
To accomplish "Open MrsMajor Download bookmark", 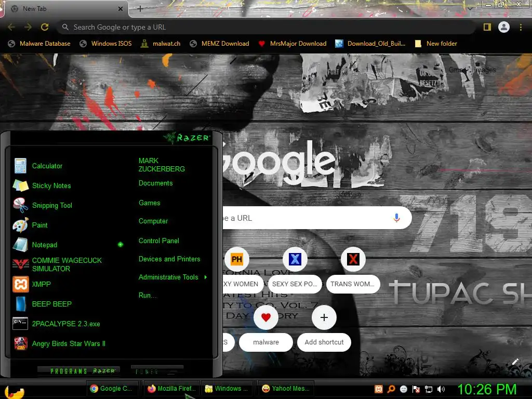I will tap(292, 44).
